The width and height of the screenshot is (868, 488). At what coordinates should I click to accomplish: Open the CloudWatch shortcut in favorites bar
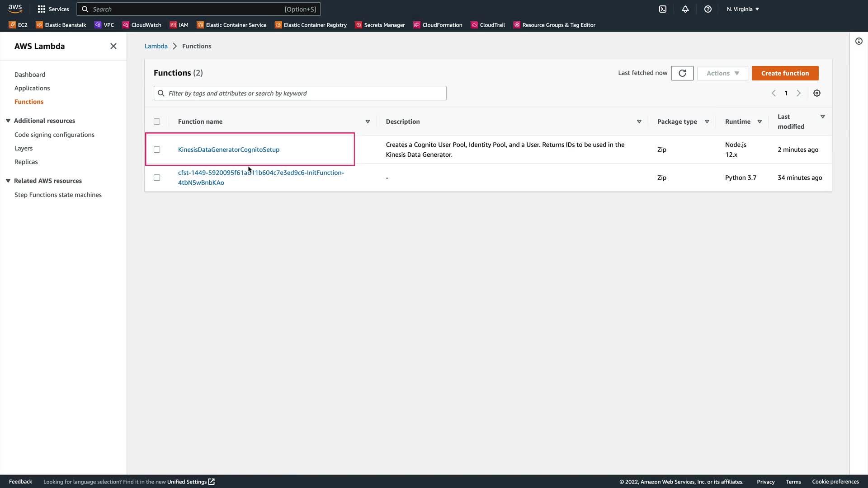(142, 25)
